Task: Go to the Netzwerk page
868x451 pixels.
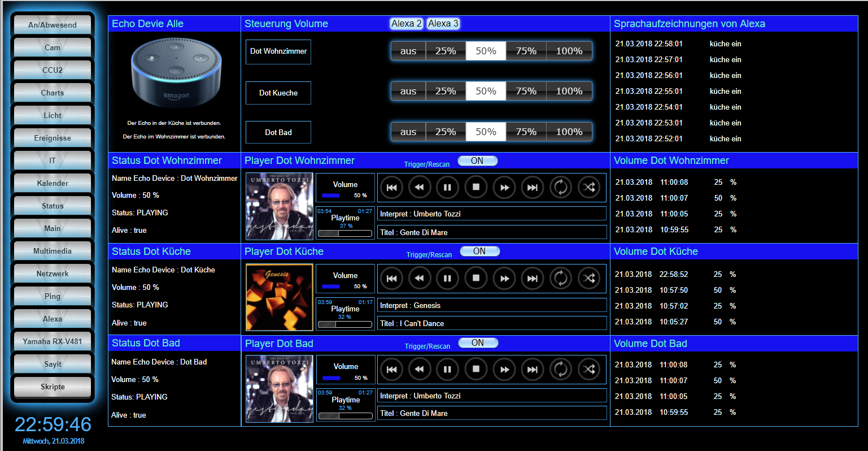Action: pos(53,274)
